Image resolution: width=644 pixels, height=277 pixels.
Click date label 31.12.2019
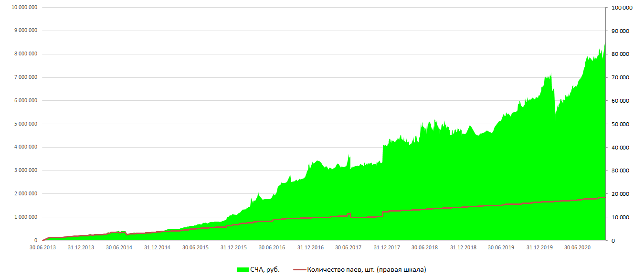[x=539, y=248]
